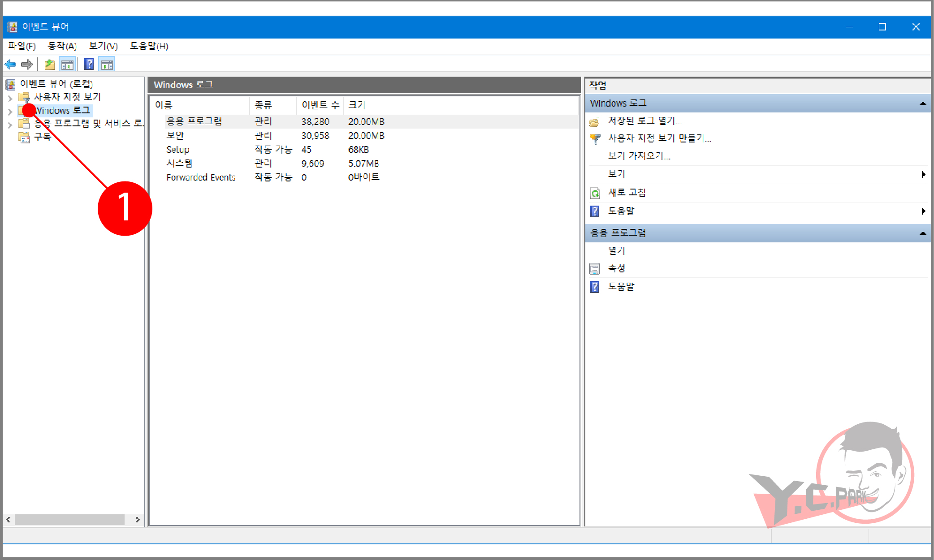Open the 보기 submenu arrow
Screen dimensions: 934x560
coord(923,174)
